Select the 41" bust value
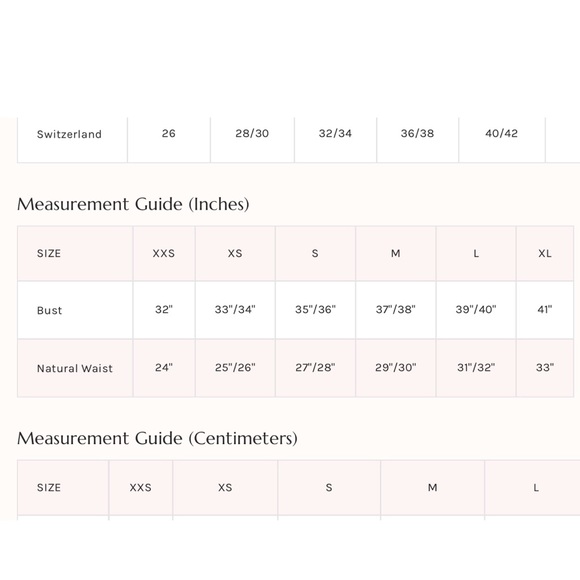This screenshot has height=580, width=580. pos(545,309)
